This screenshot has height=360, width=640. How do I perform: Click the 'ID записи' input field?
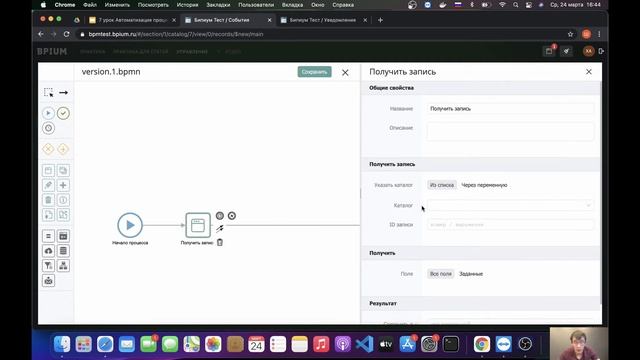(510, 224)
